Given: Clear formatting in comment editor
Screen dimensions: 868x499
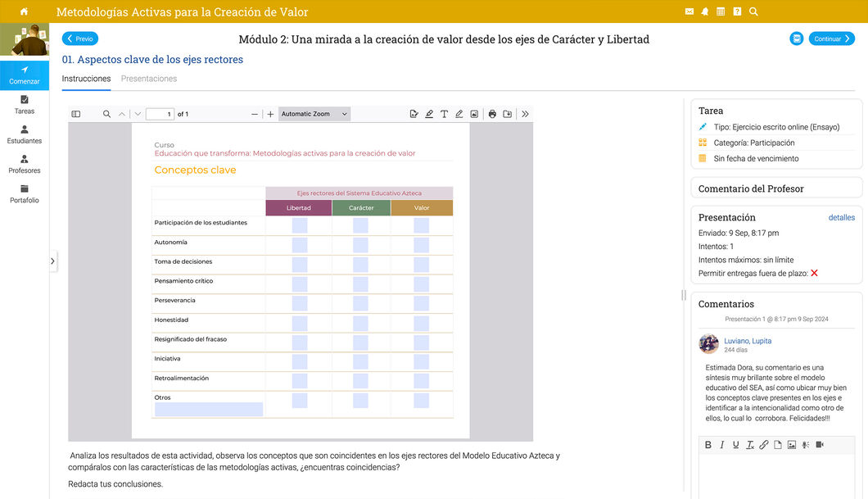Looking at the screenshot, I should (749, 445).
